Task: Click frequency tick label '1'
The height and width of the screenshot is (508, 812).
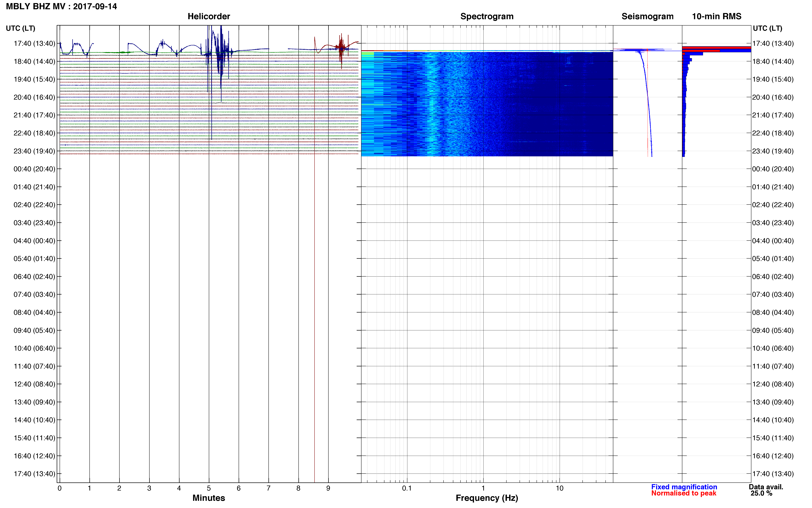Action: coord(483,488)
